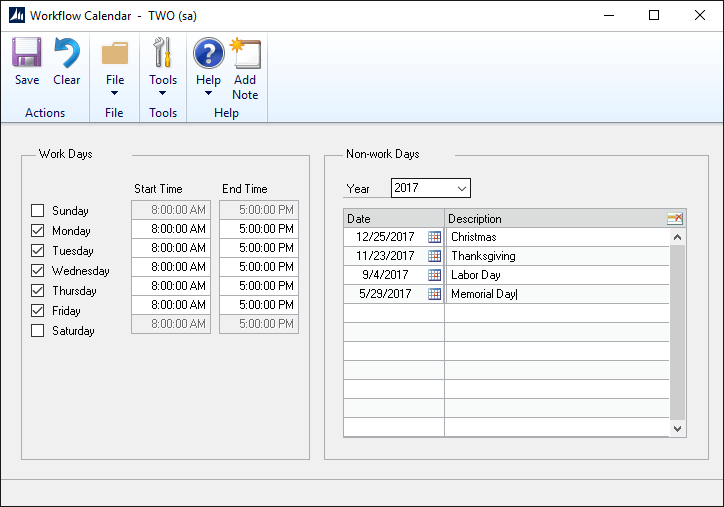The width and height of the screenshot is (724, 507).
Task: Click the Wednesday End Time field
Action: [x=258, y=267]
